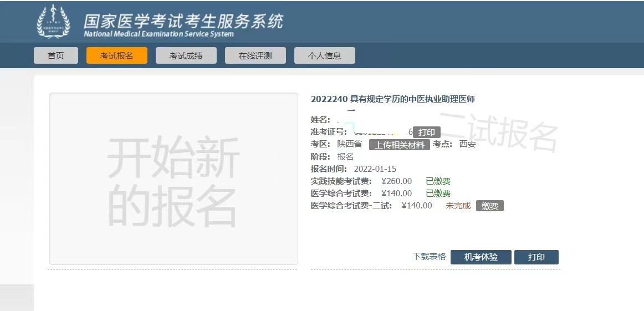This screenshot has height=311, width=644.
Task: Click the 国家医学考试考生服务系统 site title
Action: coord(183,21)
